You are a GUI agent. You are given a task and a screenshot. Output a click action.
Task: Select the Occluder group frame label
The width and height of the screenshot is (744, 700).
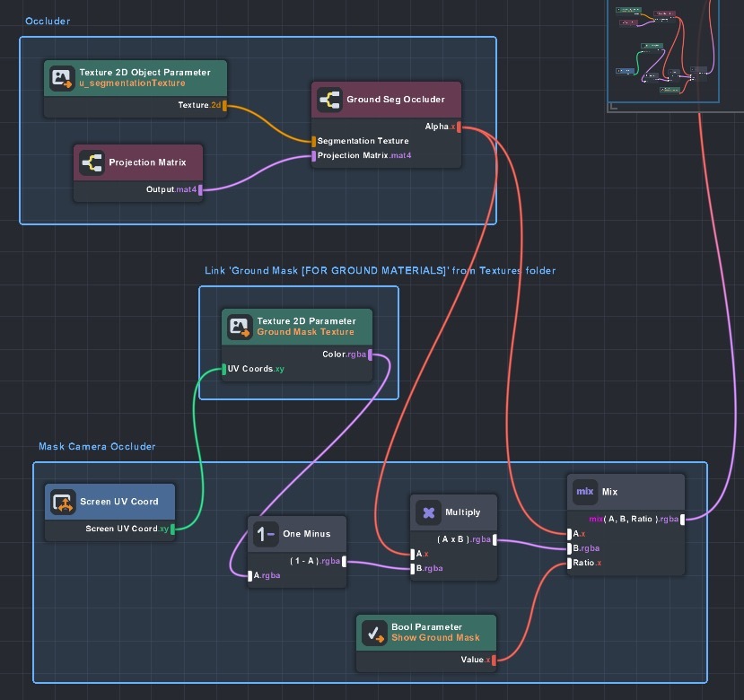pyautogui.click(x=48, y=21)
